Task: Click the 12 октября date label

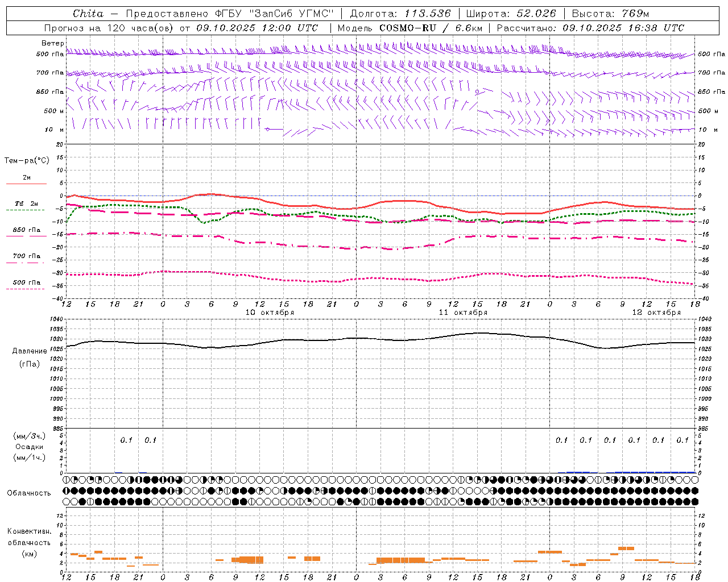Action: coord(656,313)
